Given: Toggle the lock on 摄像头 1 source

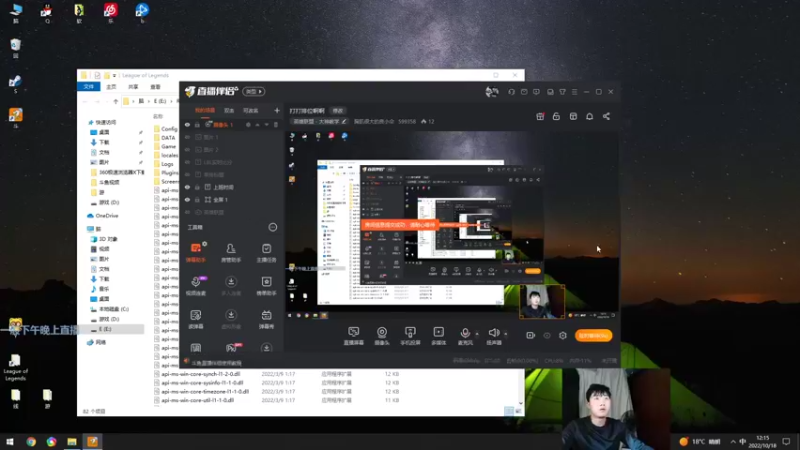Looking at the screenshot, I should click(x=197, y=124).
